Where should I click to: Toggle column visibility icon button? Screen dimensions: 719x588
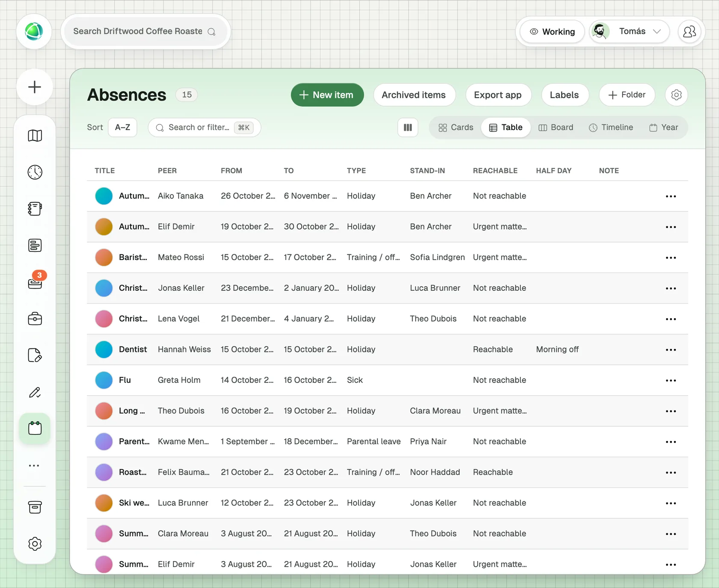click(408, 127)
